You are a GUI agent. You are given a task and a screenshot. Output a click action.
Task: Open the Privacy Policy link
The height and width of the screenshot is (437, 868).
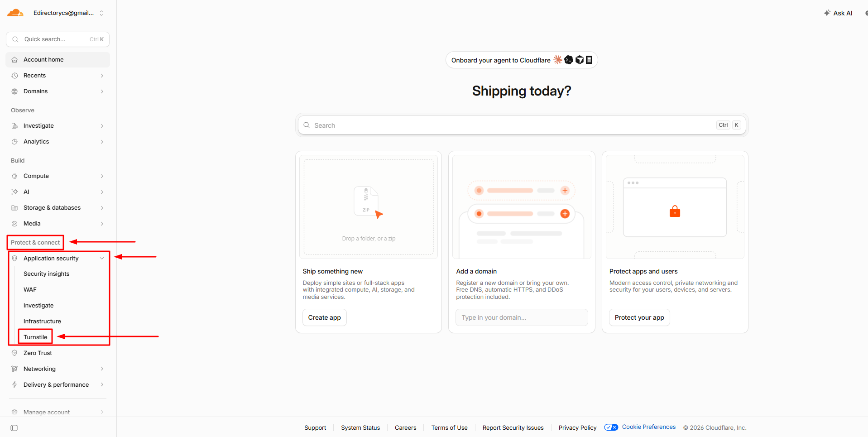click(577, 428)
